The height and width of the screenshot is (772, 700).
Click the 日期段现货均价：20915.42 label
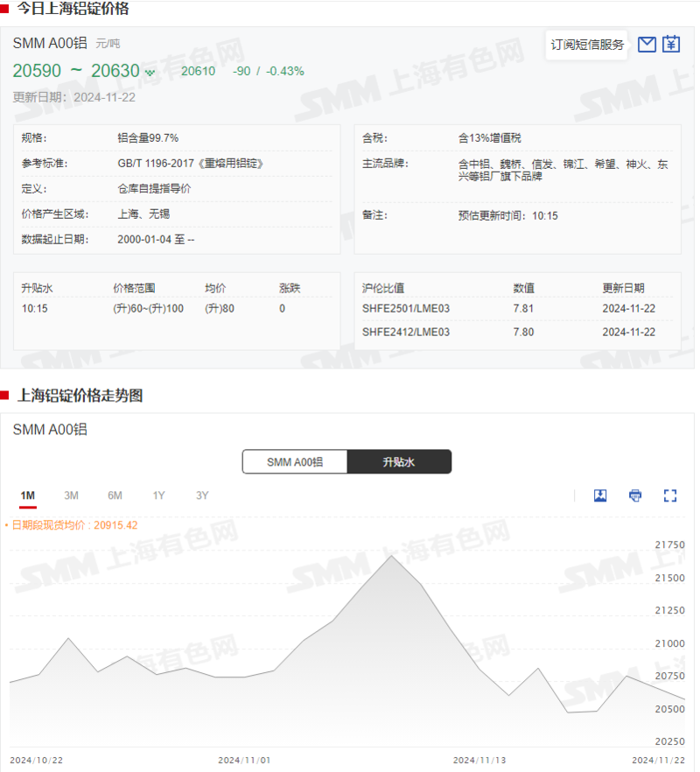(x=74, y=525)
